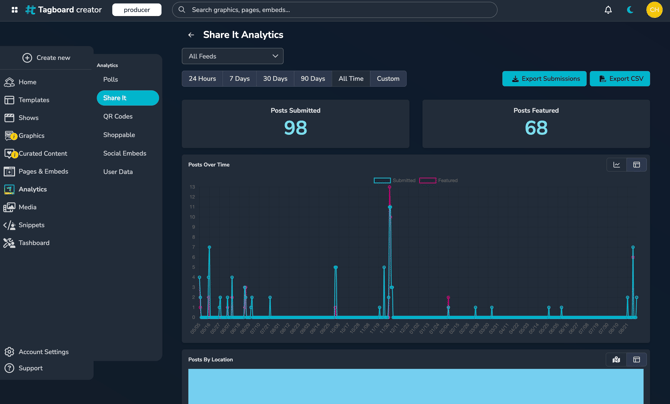Click the Posts Submitted 98 card
Screen dimensions: 670x404
pos(296,124)
